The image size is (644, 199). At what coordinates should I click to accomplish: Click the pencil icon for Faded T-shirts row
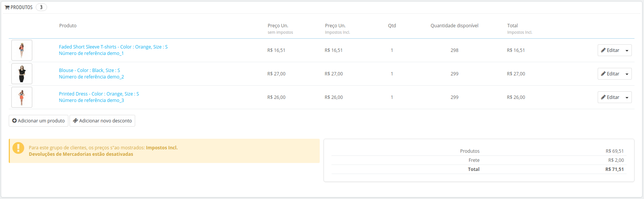coord(603,50)
